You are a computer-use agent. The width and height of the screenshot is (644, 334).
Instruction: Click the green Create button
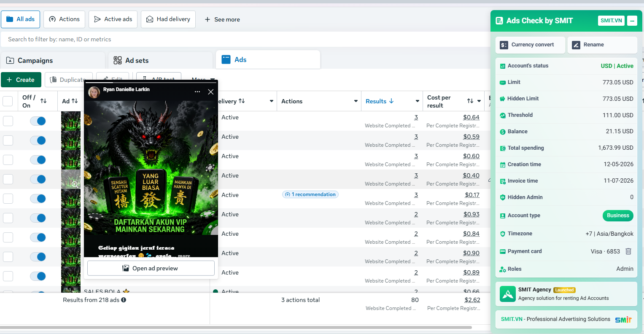click(x=21, y=80)
